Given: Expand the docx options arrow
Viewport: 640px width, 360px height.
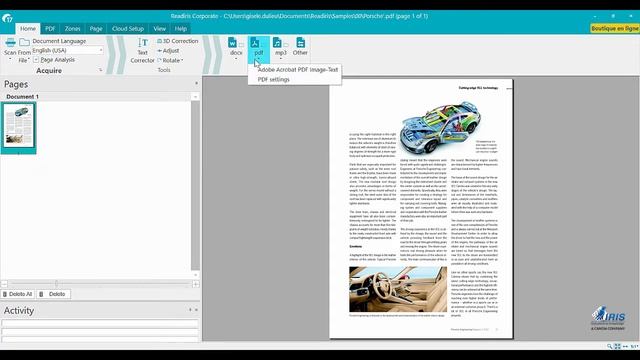Looking at the screenshot, I should [236, 59].
